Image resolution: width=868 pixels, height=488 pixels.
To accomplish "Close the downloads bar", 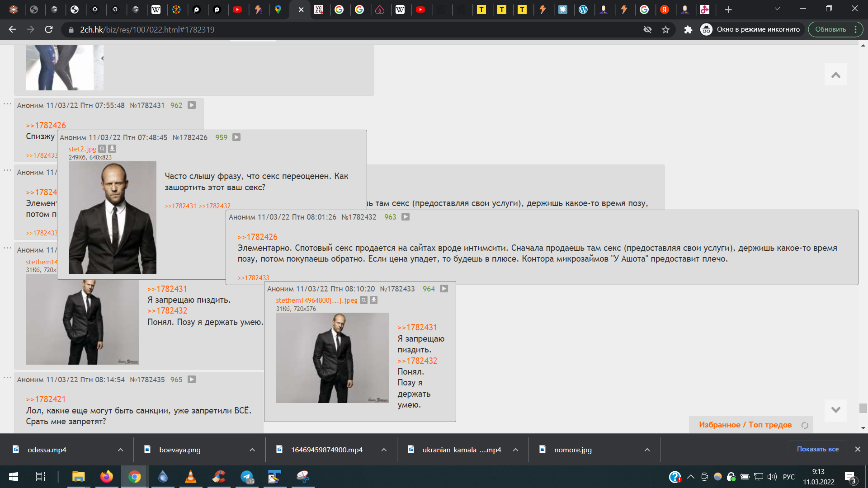I will pyautogui.click(x=858, y=449).
